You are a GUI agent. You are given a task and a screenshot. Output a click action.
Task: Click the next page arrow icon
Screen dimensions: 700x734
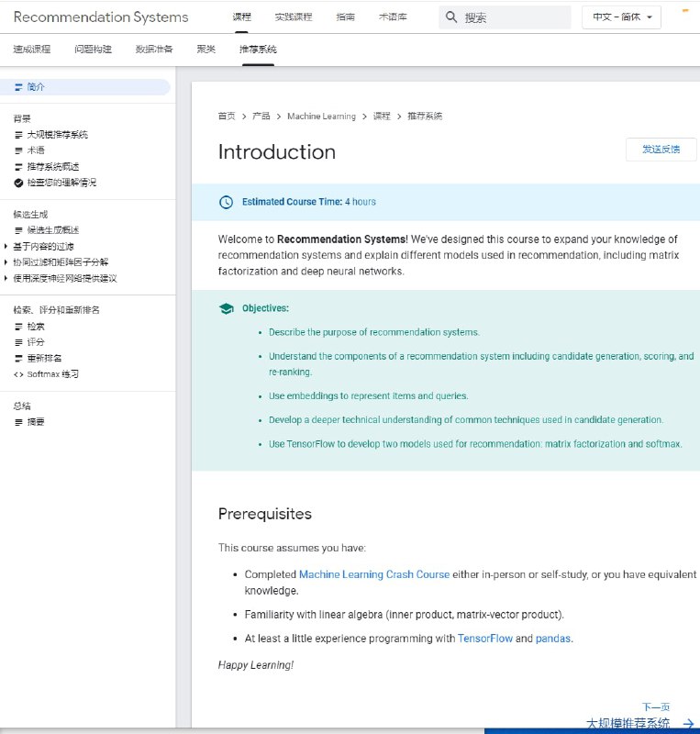tap(688, 724)
